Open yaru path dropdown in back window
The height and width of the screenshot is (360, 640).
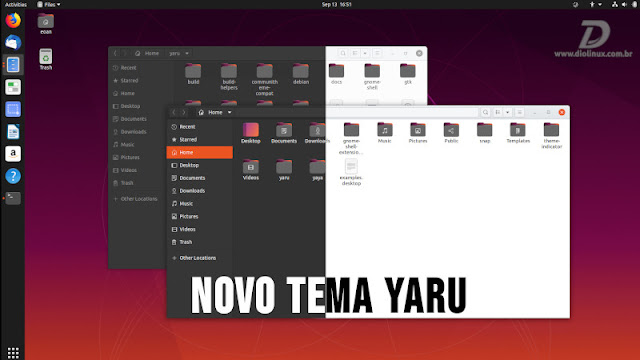pyautogui.click(x=187, y=53)
